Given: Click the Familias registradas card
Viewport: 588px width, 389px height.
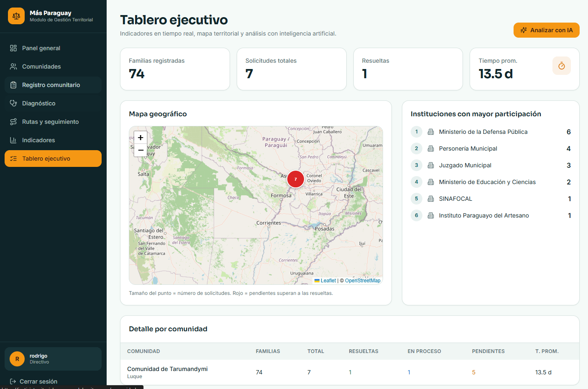Looking at the screenshot, I should 175,69.
